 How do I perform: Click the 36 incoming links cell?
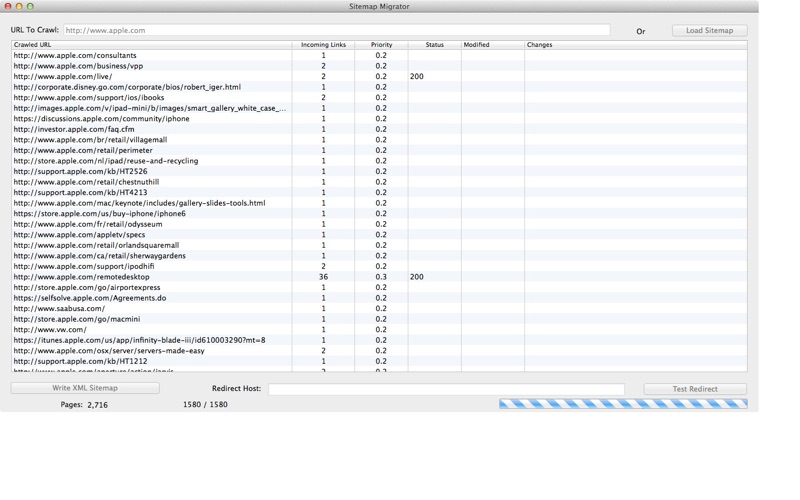[x=323, y=277]
